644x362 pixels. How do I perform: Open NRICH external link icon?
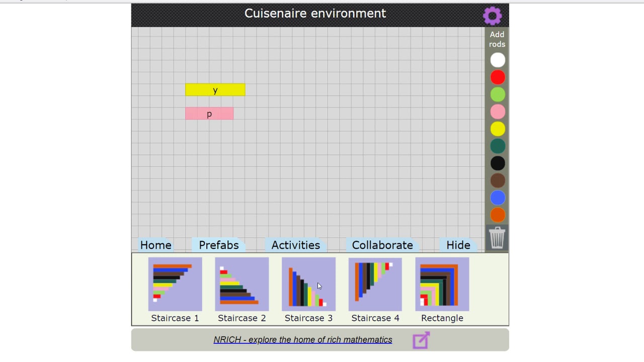pyautogui.click(x=421, y=340)
